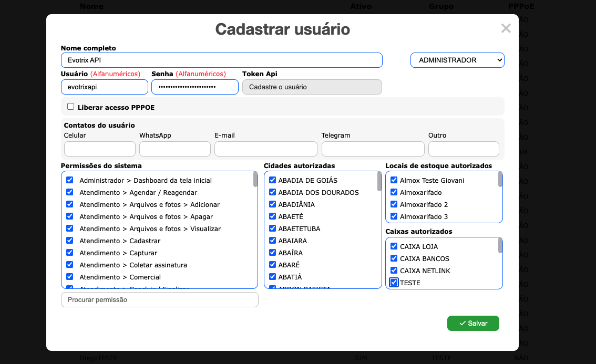This screenshot has width=596, height=364.
Task: Uncheck Almox Teste Giovani stock location
Action: (x=394, y=180)
